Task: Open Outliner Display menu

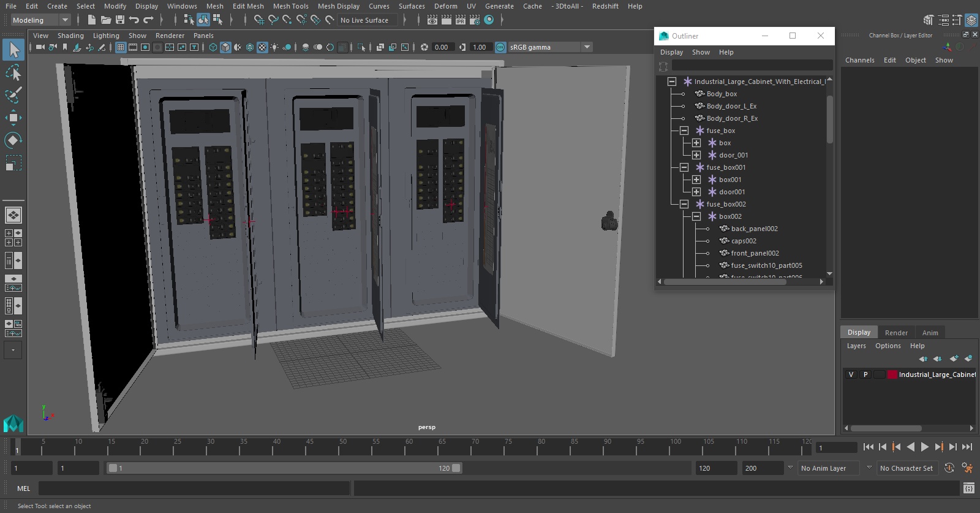Action: [x=671, y=52]
